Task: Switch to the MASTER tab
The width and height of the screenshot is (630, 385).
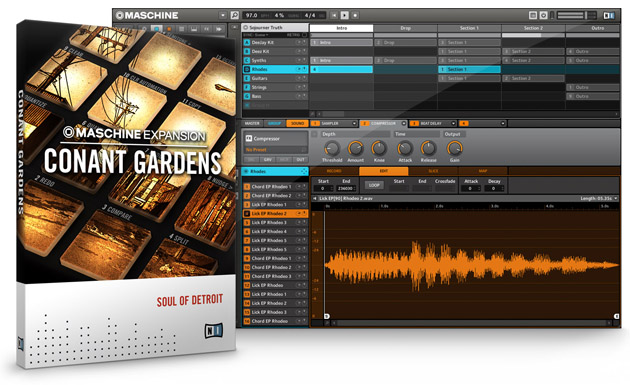Action: 252,123
